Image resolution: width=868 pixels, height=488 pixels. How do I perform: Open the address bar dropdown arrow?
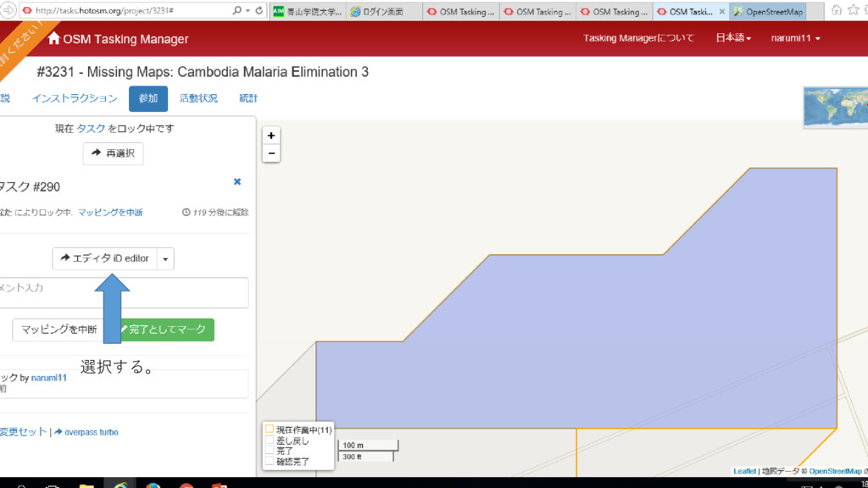pos(248,10)
